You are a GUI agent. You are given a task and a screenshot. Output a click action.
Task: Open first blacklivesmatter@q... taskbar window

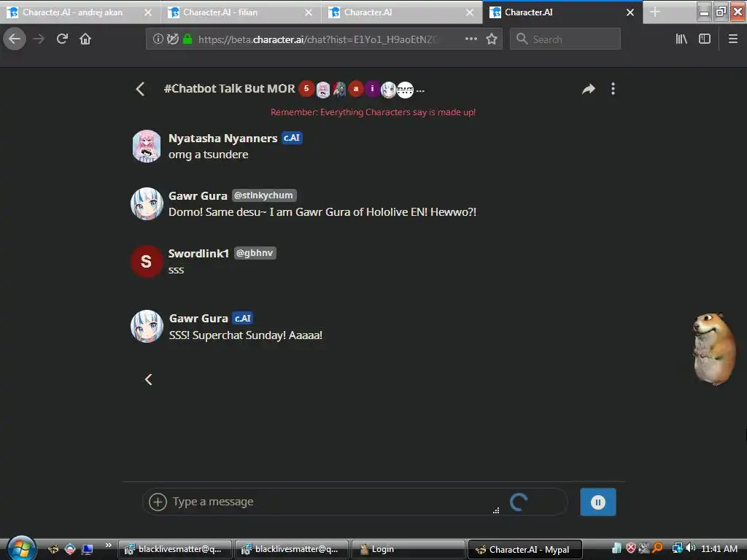(x=175, y=550)
